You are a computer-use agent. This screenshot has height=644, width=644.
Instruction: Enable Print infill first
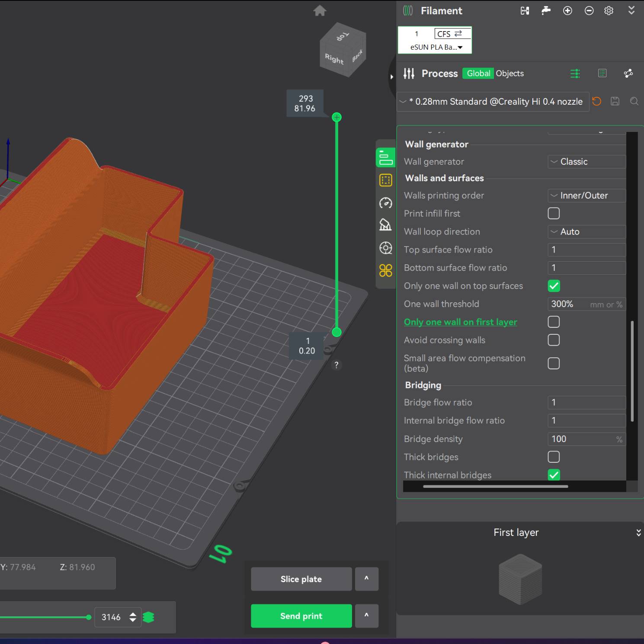coord(554,213)
